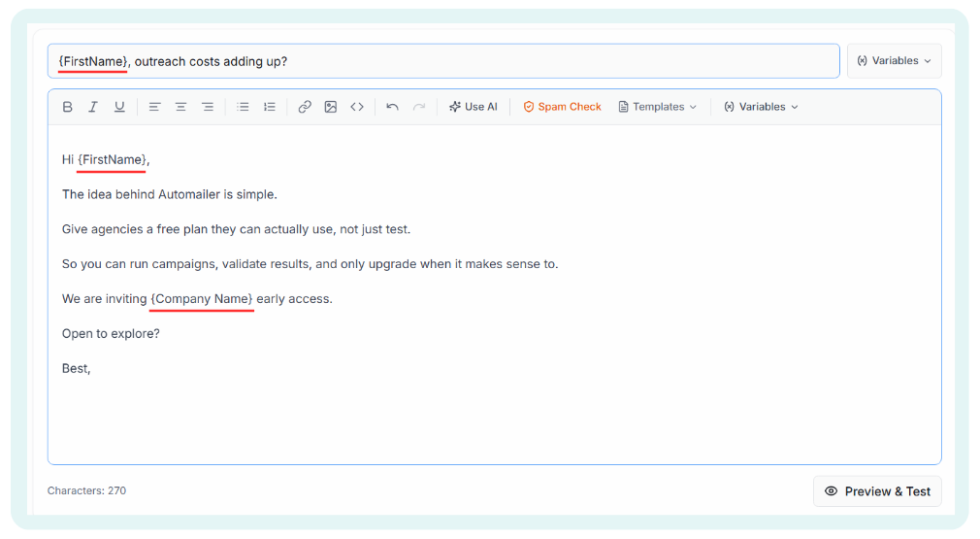Center align the text
The height and width of the screenshot is (539, 980).
click(x=180, y=107)
